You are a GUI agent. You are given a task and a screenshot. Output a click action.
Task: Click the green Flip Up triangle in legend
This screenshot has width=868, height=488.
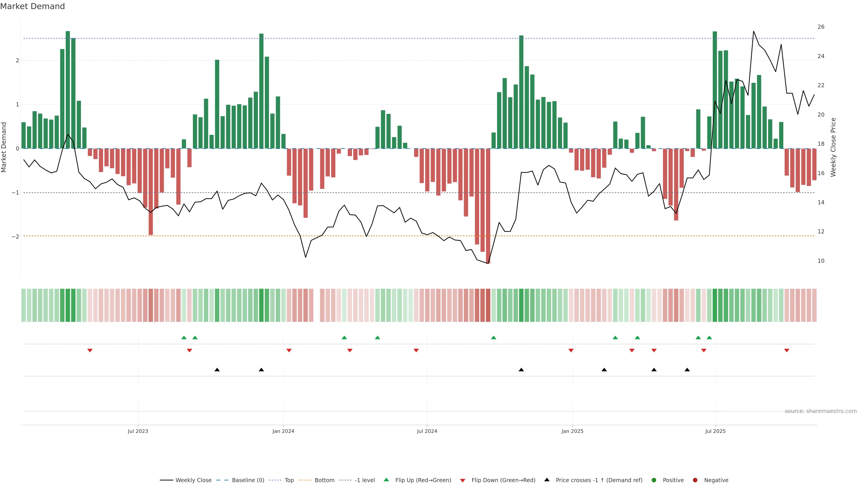coord(386,480)
